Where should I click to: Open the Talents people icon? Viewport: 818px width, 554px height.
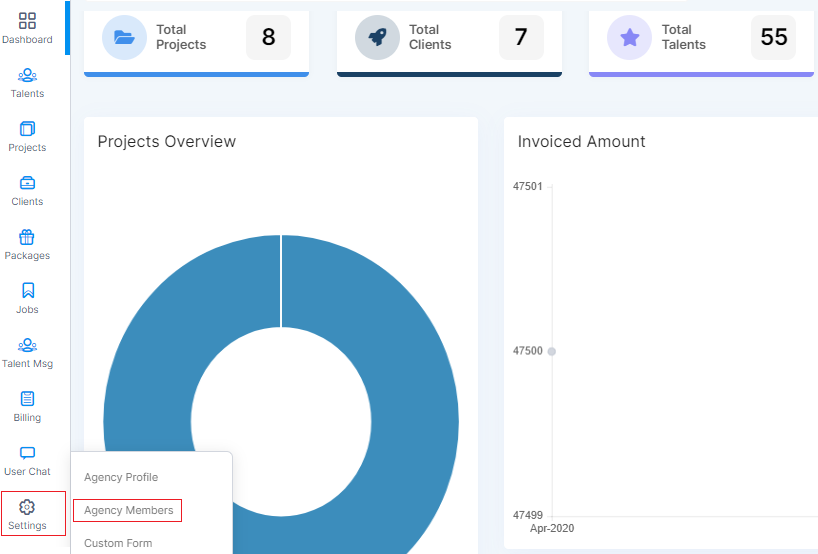27,75
